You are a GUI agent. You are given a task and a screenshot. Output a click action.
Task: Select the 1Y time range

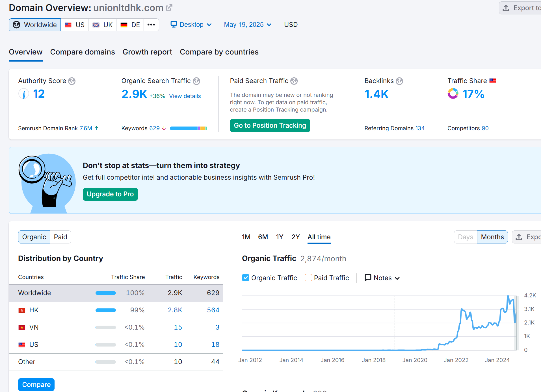pyautogui.click(x=280, y=237)
